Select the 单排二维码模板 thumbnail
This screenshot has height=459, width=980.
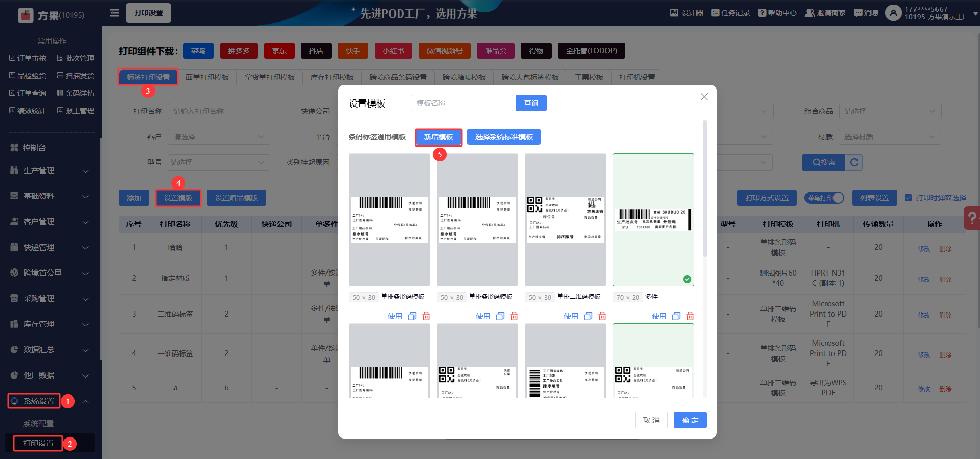(565, 220)
